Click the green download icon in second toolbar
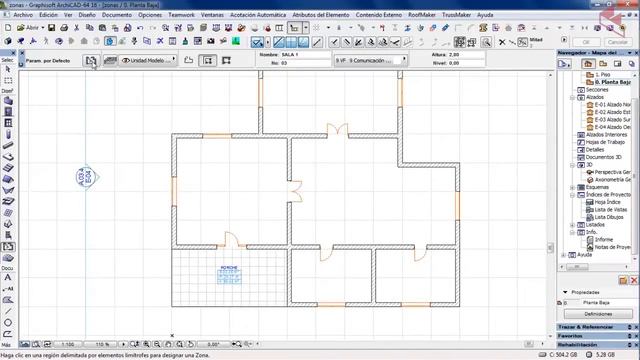The height and width of the screenshot is (360, 640). (x=236, y=41)
